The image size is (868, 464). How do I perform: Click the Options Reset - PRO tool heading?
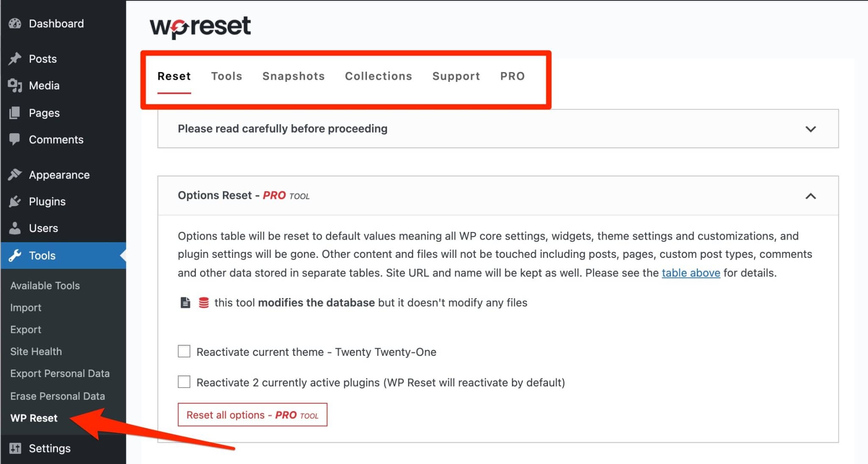[244, 196]
